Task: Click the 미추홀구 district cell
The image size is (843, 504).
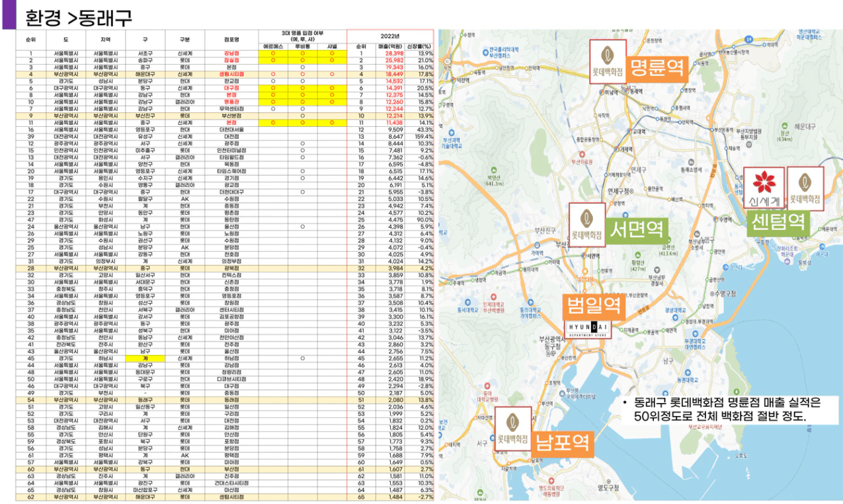Action: point(143,150)
